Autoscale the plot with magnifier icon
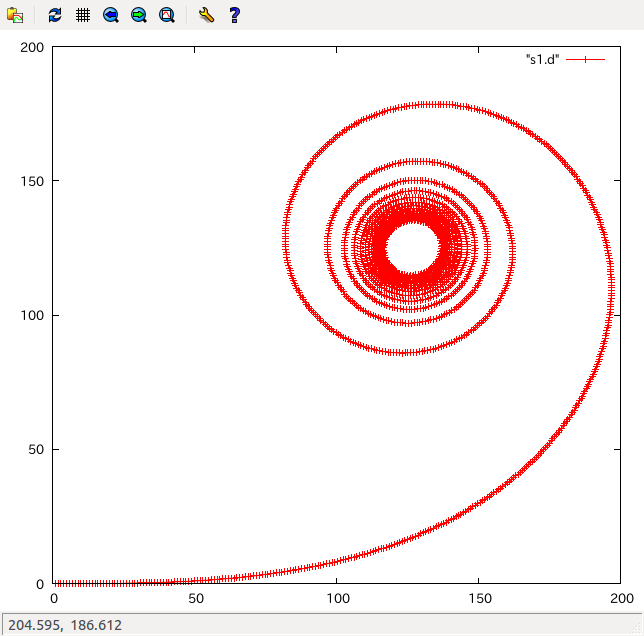644x636 pixels. tap(166, 15)
